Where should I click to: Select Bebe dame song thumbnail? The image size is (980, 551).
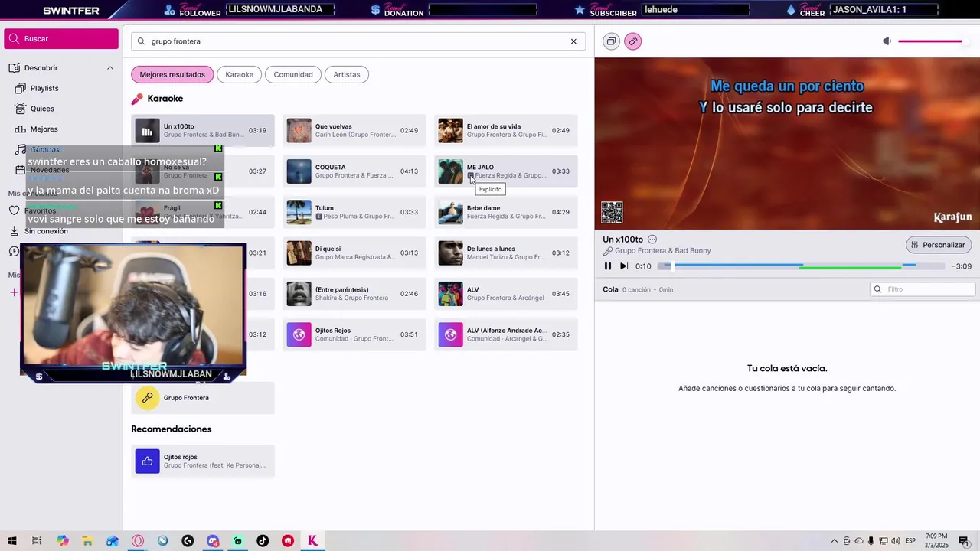pyautogui.click(x=451, y=212)
